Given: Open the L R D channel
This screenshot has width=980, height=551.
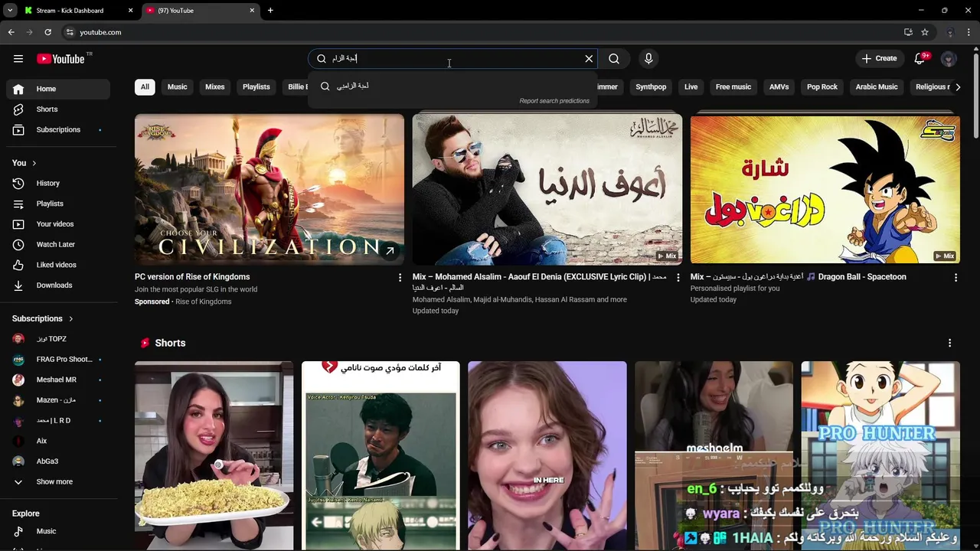Looking at the screenshot, I should click(58, 421).
